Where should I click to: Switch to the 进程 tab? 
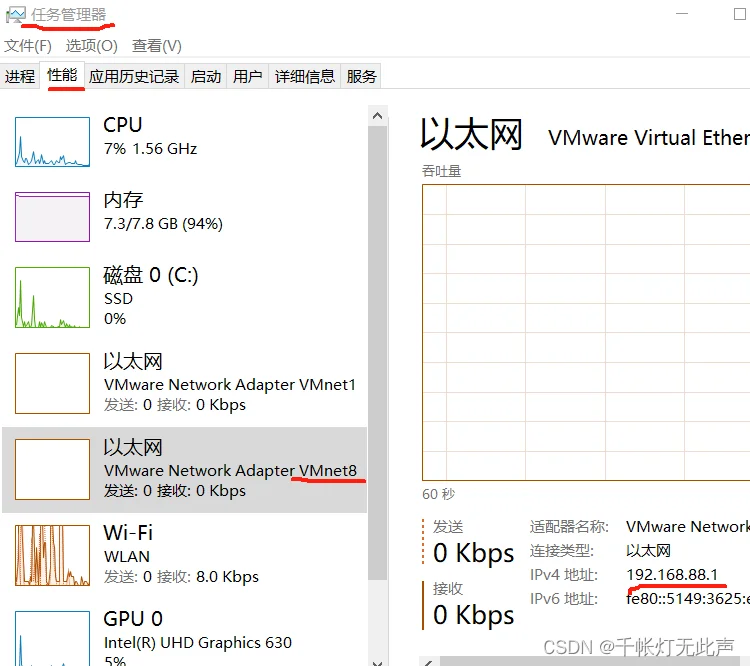(20, 77)
